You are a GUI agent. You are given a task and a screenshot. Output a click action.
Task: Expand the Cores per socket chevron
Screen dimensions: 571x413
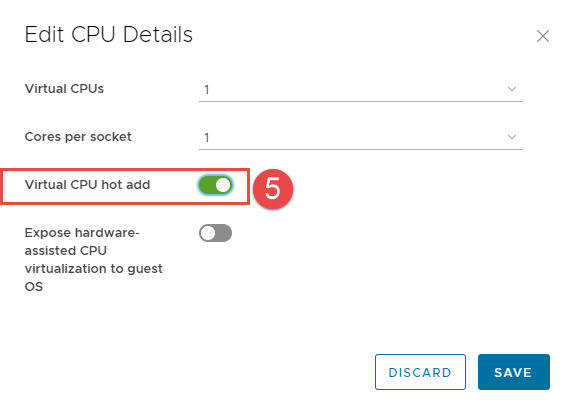click(x=512, y=137)
